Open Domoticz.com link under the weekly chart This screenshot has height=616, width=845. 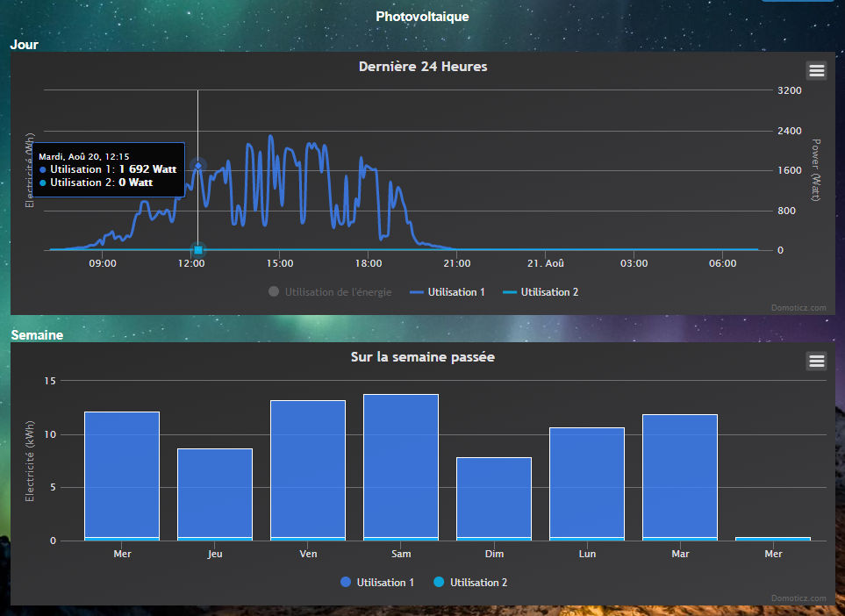[800, 598]
